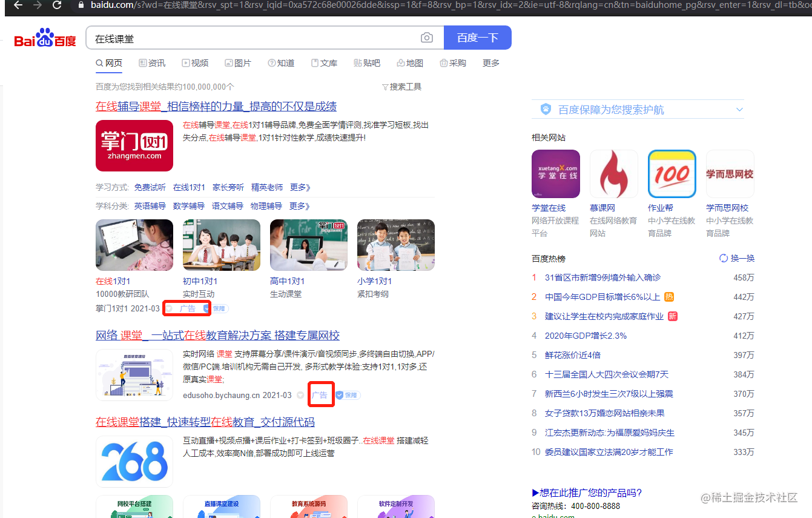Screen dimensions: 812x518
Task: Open result 在线课堂搭建_快速转型在线教育
Action: tap(205, 422)
